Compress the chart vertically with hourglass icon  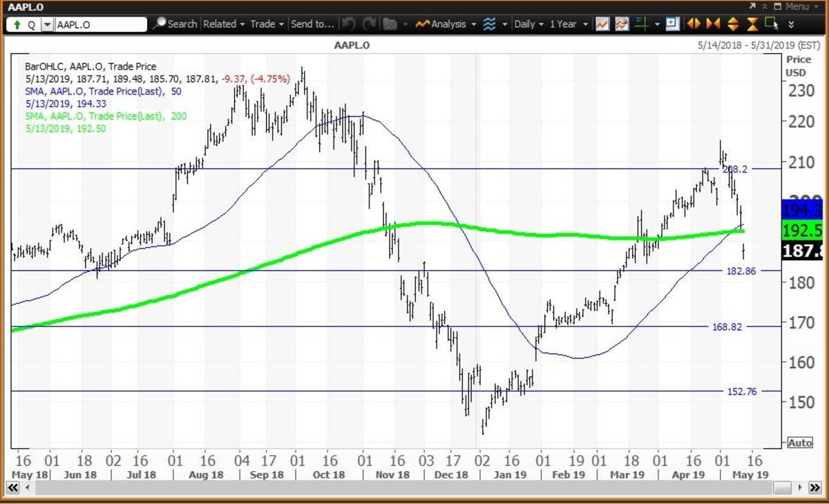click(x=752, y=24)
